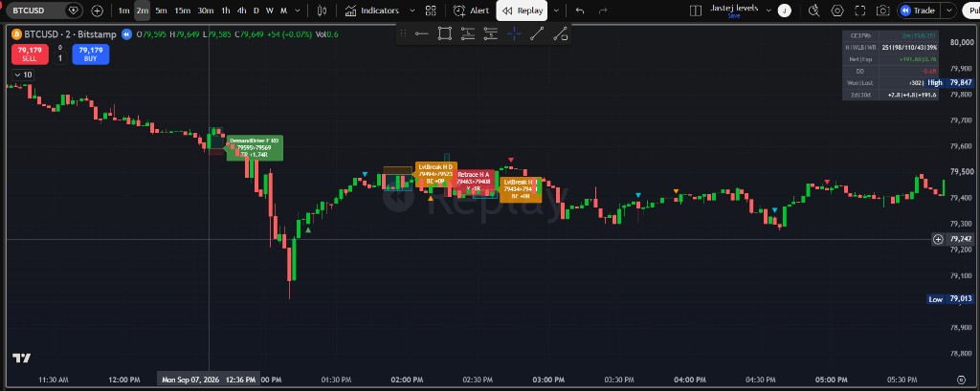
Task: Switch to the monthly M timeframe
Action: click(283, 11)
